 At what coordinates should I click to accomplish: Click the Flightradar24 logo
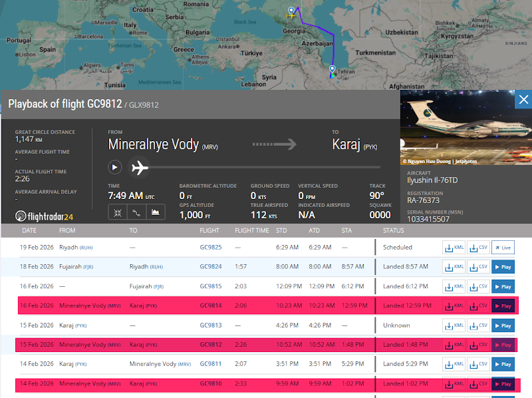[45, 216]
